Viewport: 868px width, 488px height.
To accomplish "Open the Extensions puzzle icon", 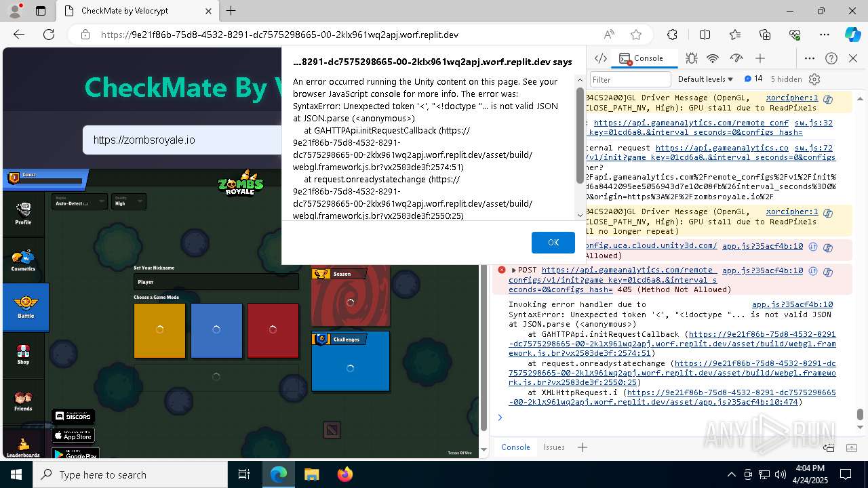I will (672, 35).
